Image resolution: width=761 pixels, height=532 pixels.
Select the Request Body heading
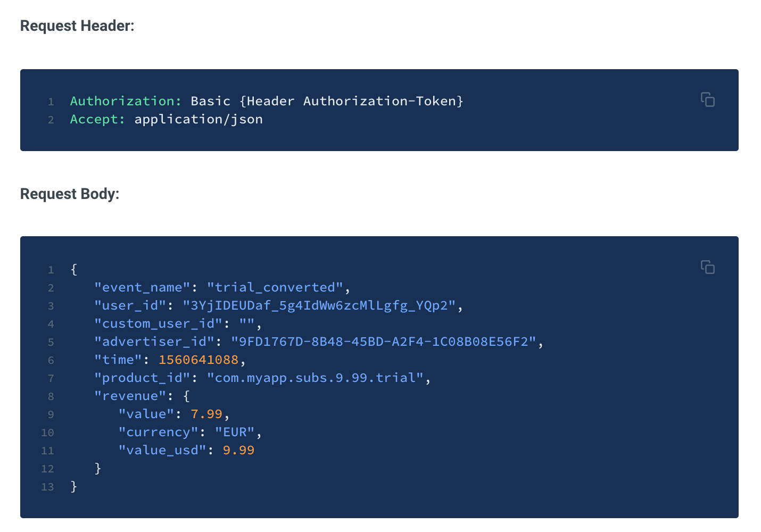coord(69,194)
